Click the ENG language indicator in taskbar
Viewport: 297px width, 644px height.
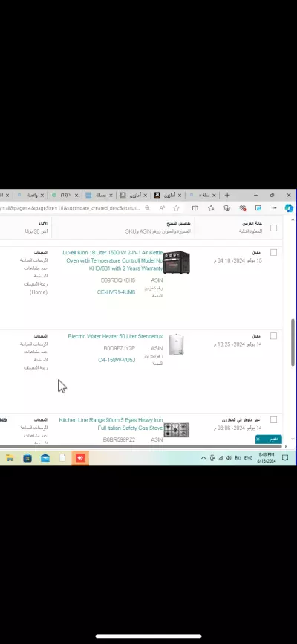click(x=248, y=458)
